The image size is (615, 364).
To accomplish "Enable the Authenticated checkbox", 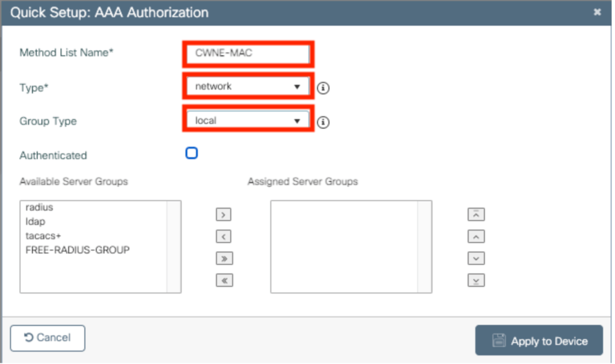I will pyautogui.click(x=192, y=154).
